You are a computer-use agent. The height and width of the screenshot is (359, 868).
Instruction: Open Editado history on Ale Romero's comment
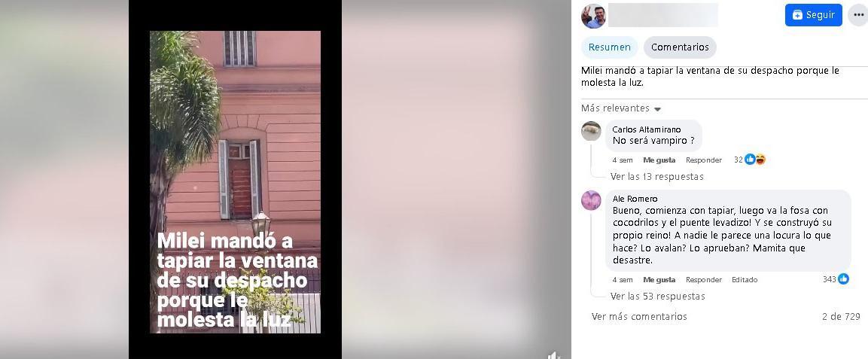[745, 280]
